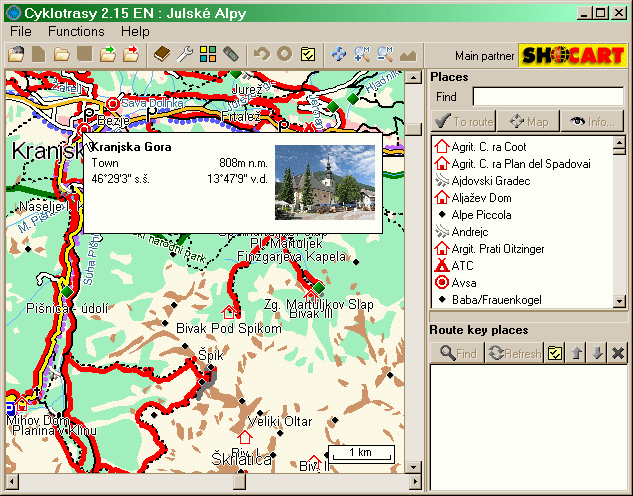Image resolution: width=633 pixels, height=496 pixels.
Task: Click the undo arrow in toolbar
Action: click(x=262, y=54)
